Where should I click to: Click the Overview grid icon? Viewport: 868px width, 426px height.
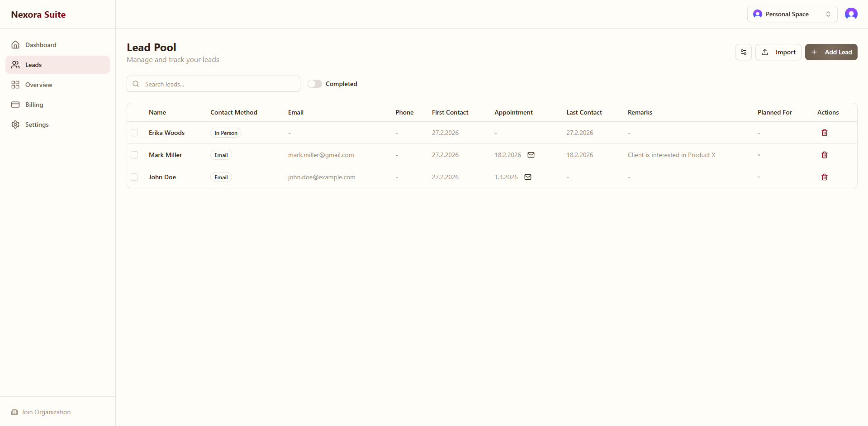pyautogui.click(x=15, y=85)
